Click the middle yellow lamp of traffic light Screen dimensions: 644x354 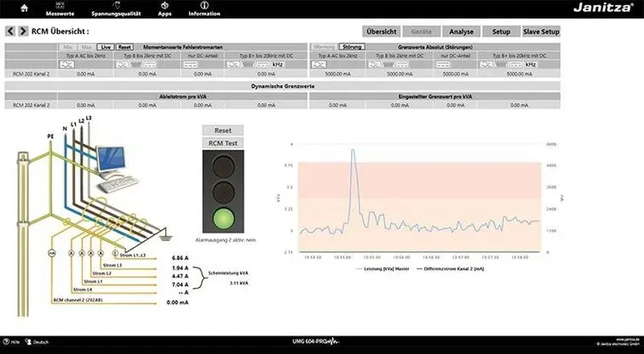[x=223, y=191]
